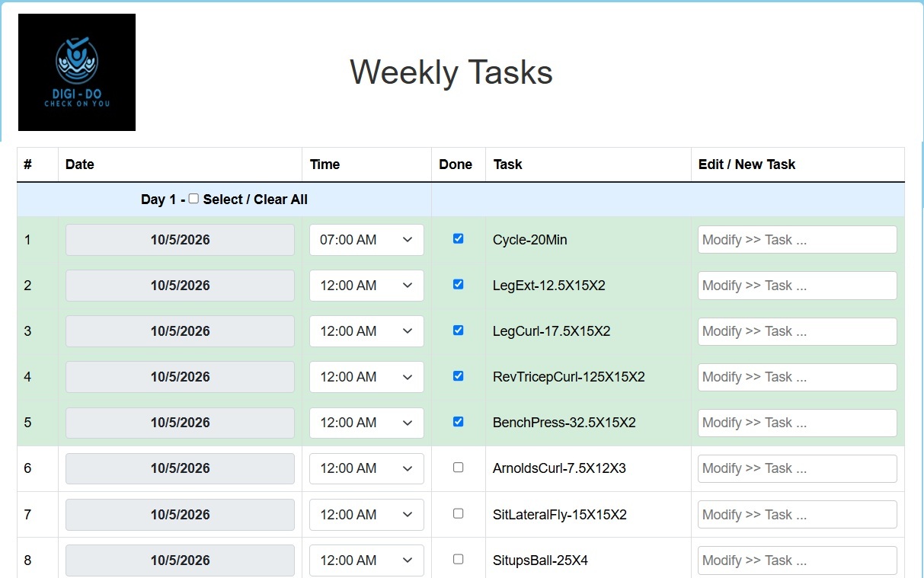
Task: Open time dropdown for ArnoldsCurl-7.5X12X3
Action: click(x=366, y=468)
